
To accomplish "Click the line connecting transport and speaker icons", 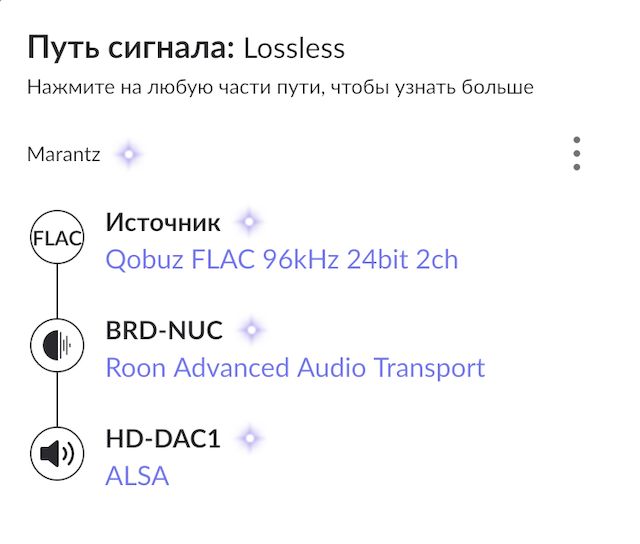I will pyautogui.click(x=57, y=400).
